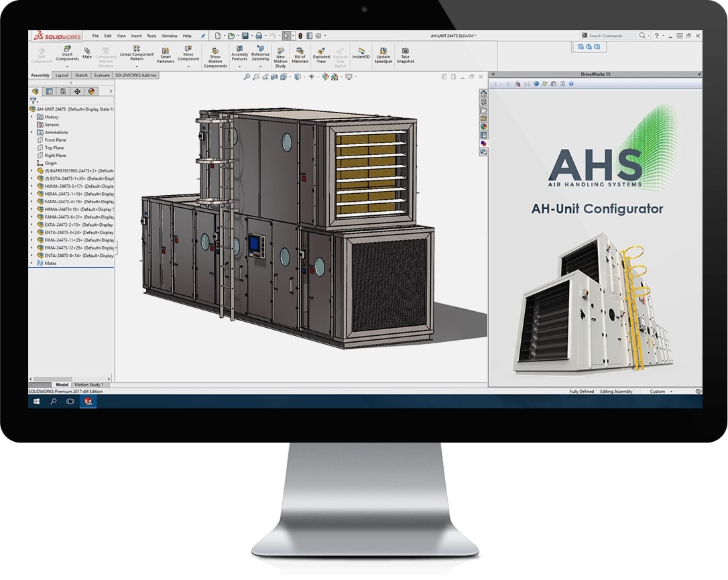728x580 pixels.
Task: Select Front Plane in feature tree
Action: 52,139
